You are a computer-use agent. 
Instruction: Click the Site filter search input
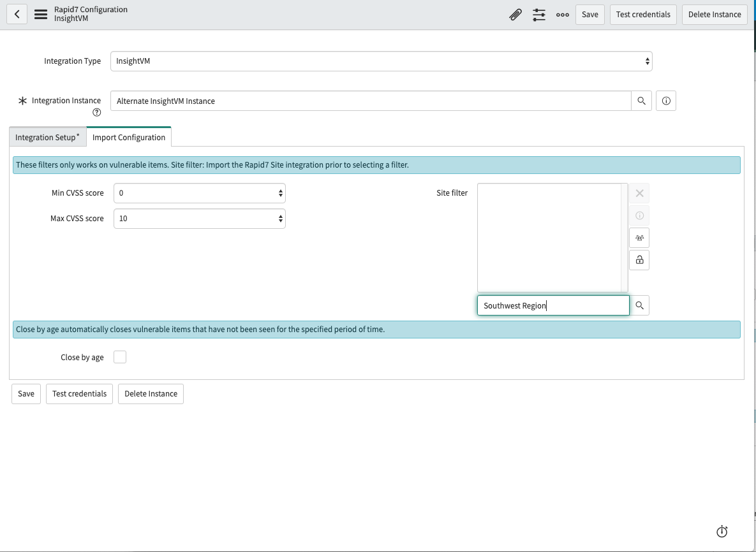tap(554, 305)
